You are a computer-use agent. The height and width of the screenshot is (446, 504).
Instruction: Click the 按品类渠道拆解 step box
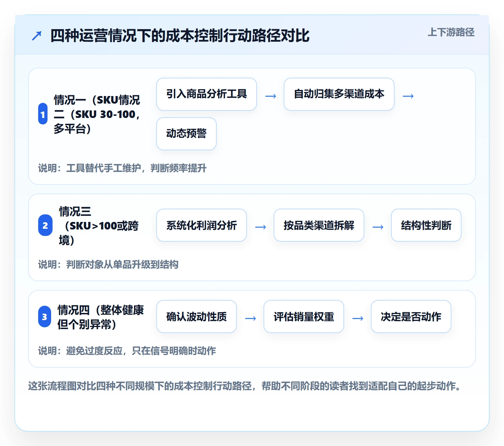[319, 225]
